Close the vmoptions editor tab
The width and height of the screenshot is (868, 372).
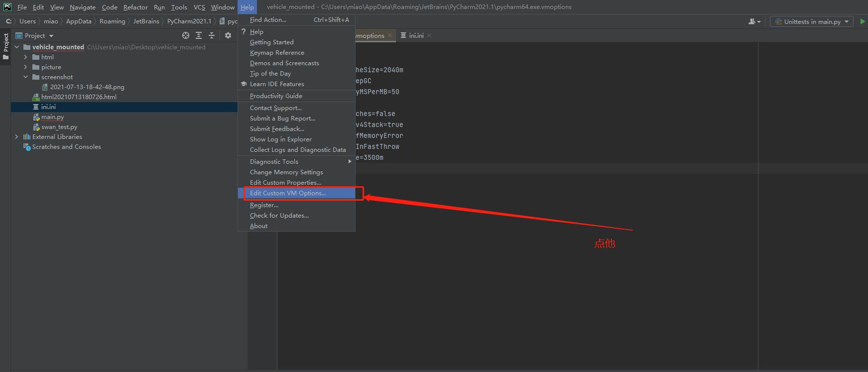390,36
